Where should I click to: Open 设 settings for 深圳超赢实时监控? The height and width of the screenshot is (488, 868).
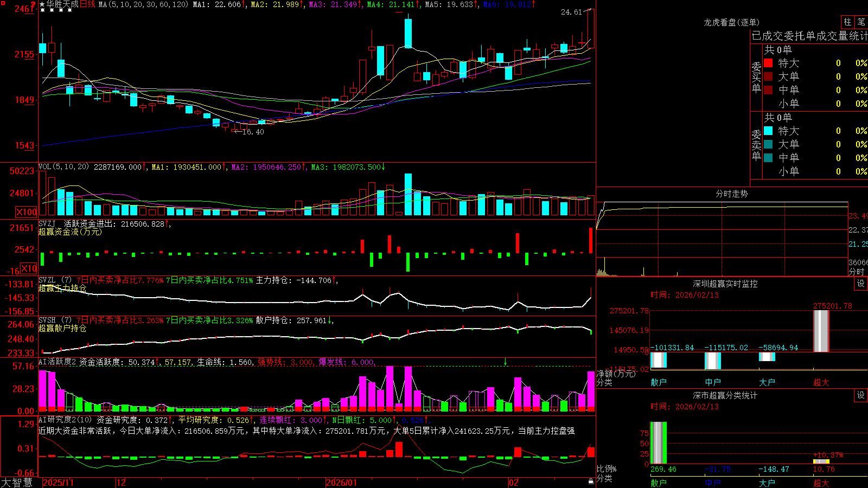pyautogui.click(x=861, y=284)
